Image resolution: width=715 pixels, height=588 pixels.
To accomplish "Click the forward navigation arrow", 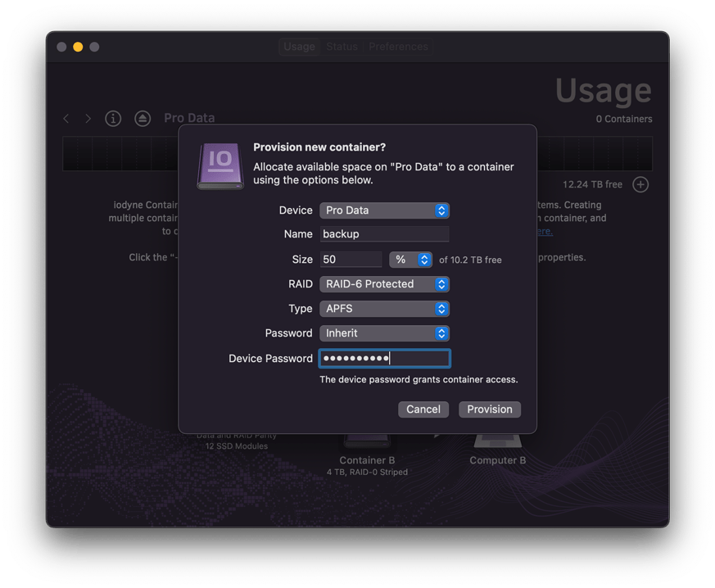I will coord(88,119).
